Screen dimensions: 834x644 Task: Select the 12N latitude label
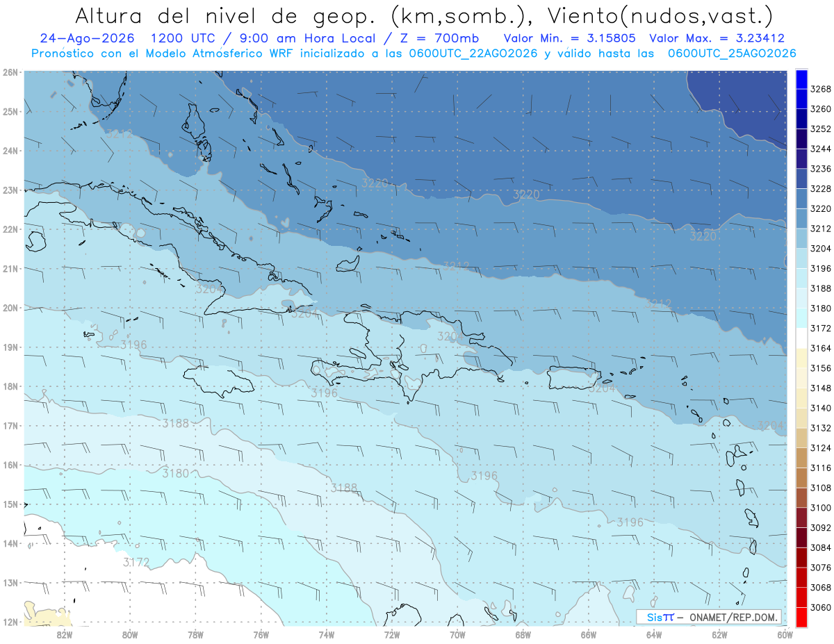point(10,622)
